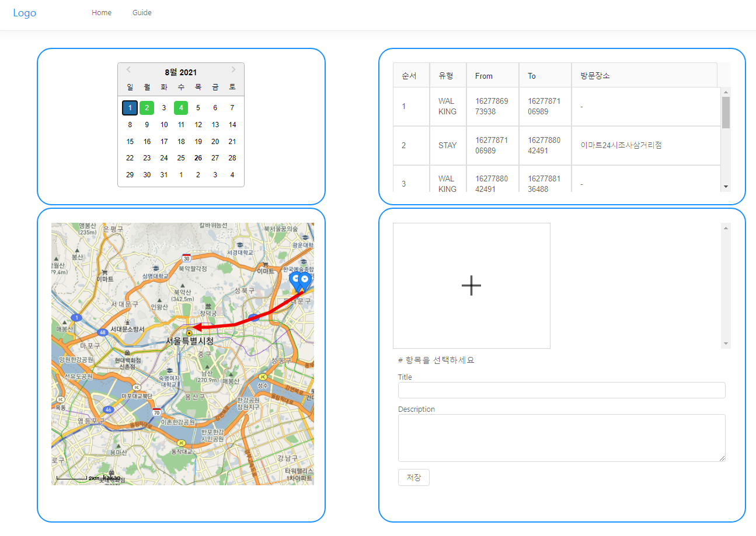Viewport: 756px width, 536px height.
Task: Click inside the Description text area
Action: (x=562, y=437)
